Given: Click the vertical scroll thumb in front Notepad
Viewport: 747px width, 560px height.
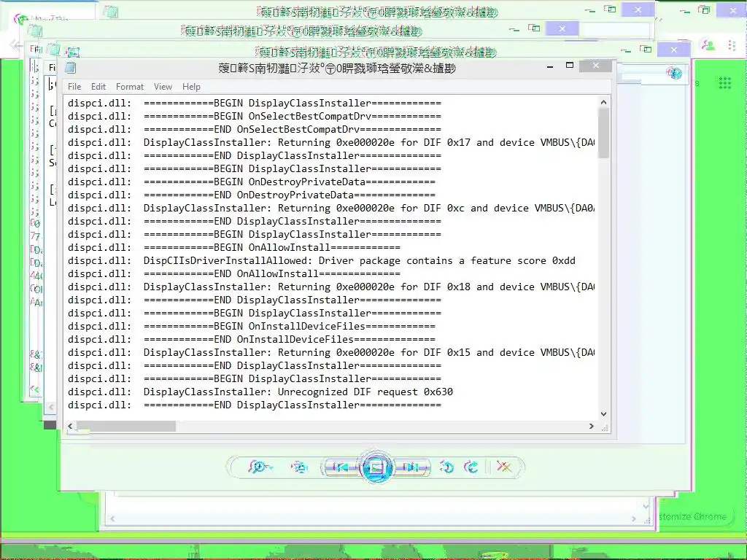Looking at the screenshot, I should 603,133.
